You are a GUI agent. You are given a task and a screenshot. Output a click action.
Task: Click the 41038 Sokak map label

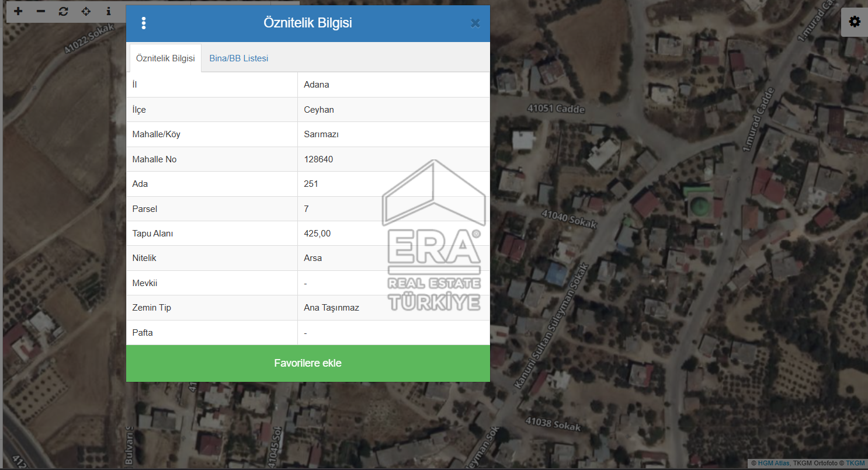(554, 423)
